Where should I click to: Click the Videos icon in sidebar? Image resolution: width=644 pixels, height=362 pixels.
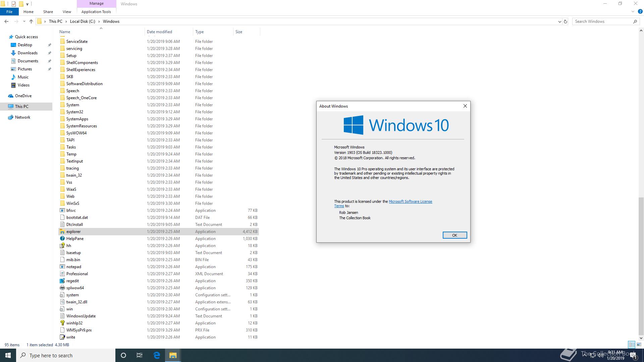(13, 85)
